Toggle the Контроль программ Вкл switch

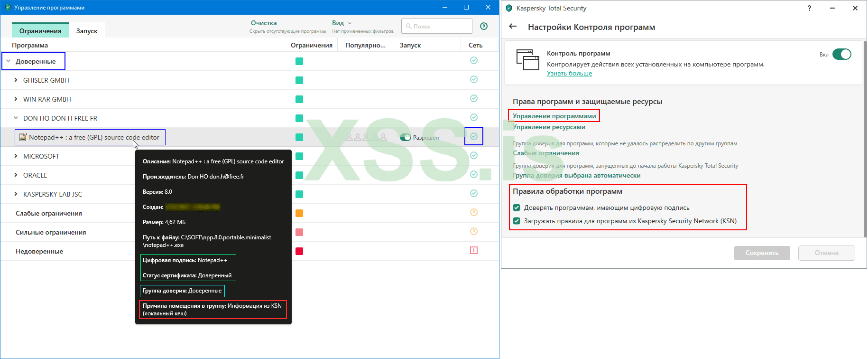[x=842, y=54]
